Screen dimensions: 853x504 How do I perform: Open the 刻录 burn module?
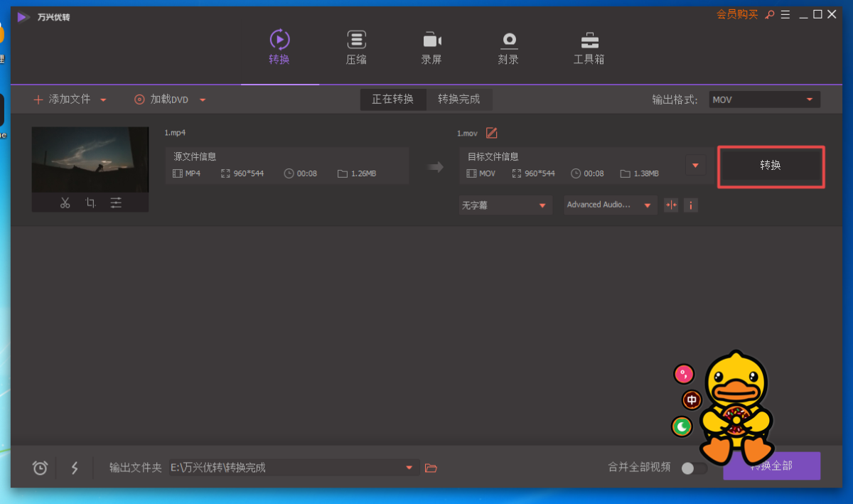(x=508, y=48)
